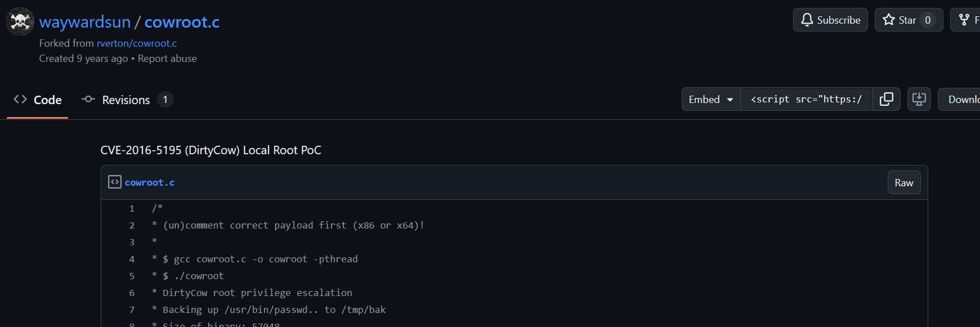Image resolution: width=980 pixels, height=327 pixels.
Task: Click the save to desktop icon
Action: click(x=919, y=99)
